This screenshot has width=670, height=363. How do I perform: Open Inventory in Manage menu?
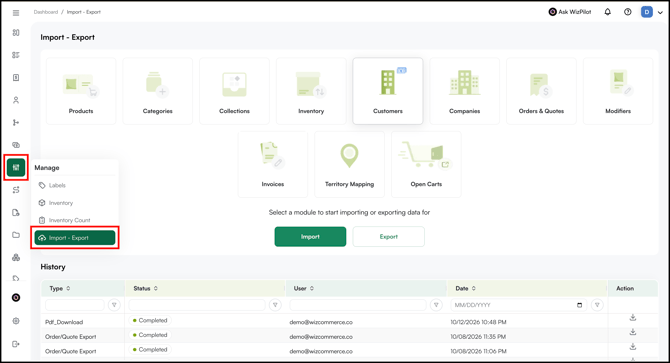click(x=75, y=203)
